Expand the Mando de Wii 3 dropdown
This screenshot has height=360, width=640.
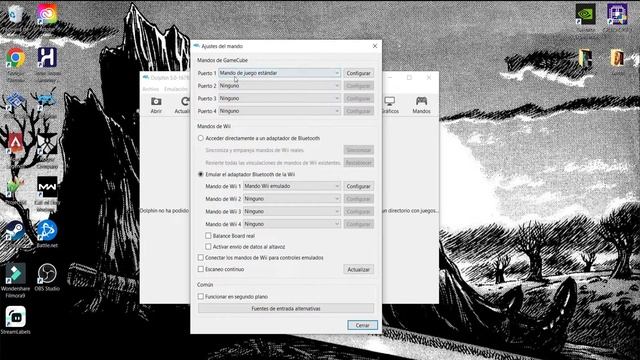pos(292,211)
